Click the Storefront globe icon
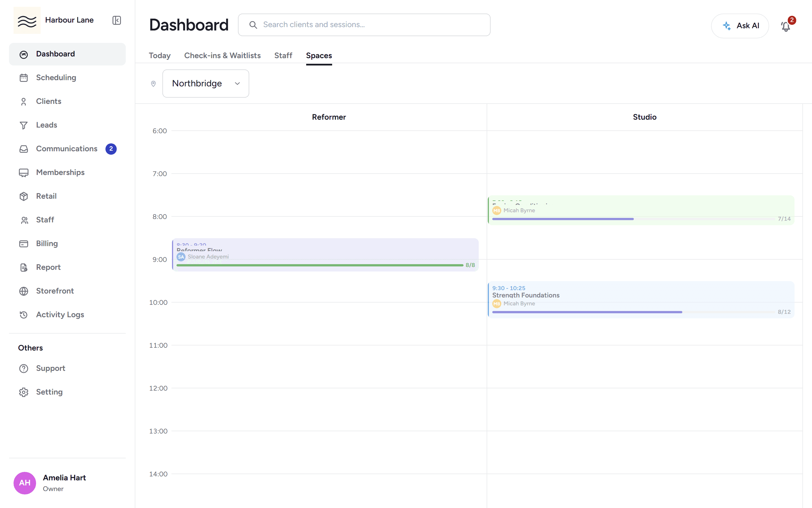The image size is (812, 508). click(x=23, y=291)
